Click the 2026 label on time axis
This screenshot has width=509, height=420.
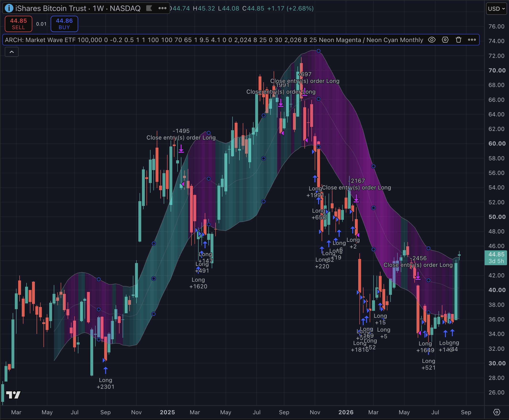tap(346, 412)
